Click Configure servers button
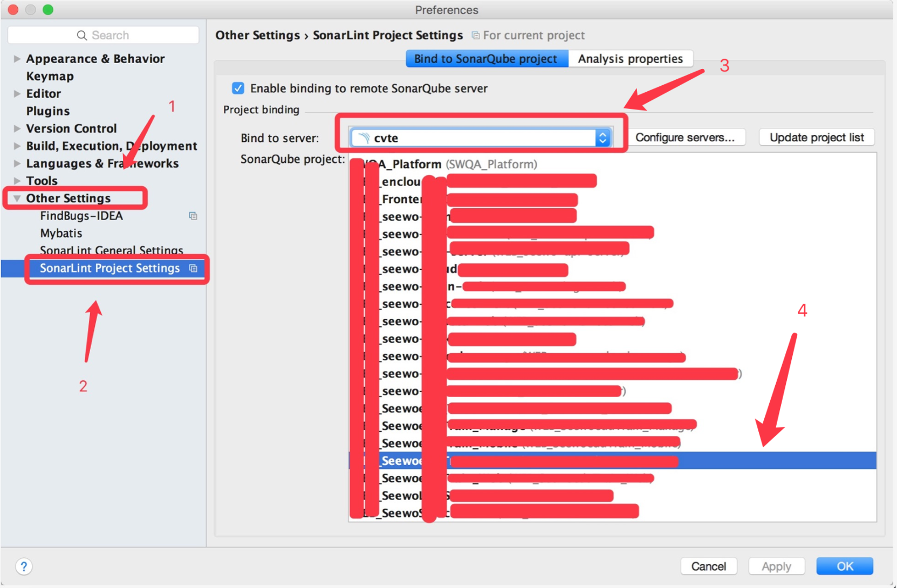This screenshot has width=897, height=588. click(x=685, y=138)
